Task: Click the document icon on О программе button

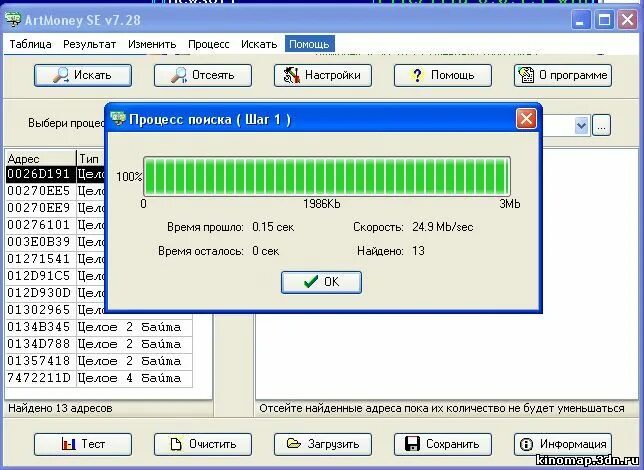Action: coord(526,75)
